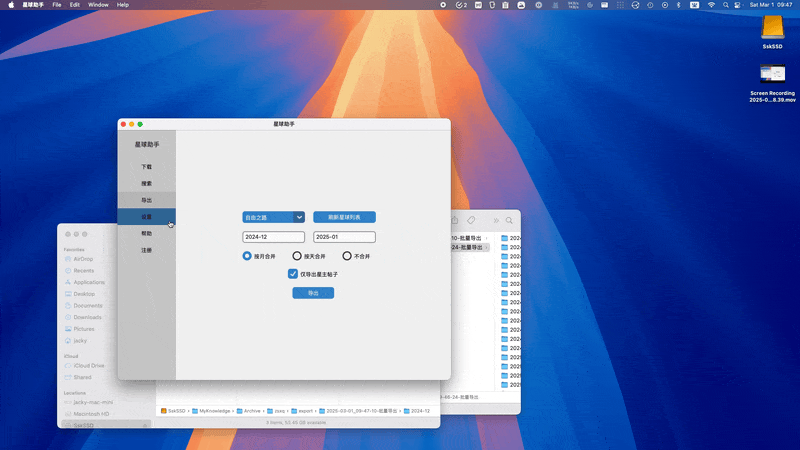Viewport: 800px width, 450px height.
Task: Open Wi-Fi status icon in menu bar
Action: (x=711, y=5)
